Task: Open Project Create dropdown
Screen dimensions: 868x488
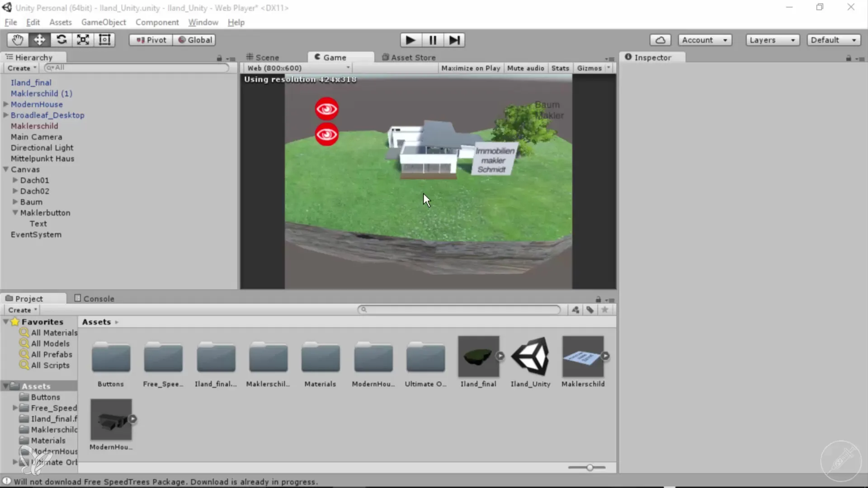Action: [23, 310]
